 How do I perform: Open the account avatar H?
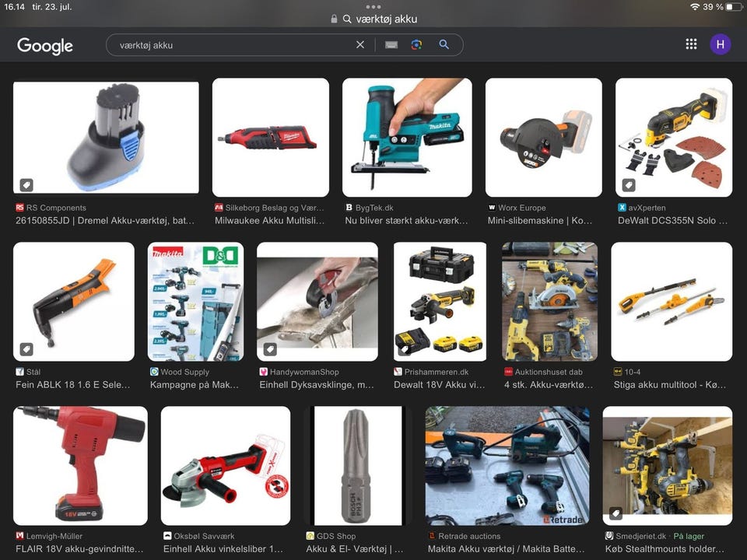click(x=721, y=44)
